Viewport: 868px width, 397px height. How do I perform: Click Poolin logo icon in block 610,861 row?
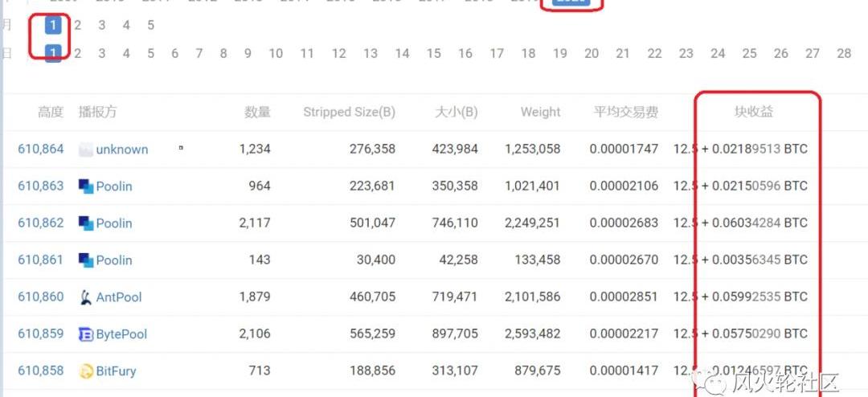(86, 260)
